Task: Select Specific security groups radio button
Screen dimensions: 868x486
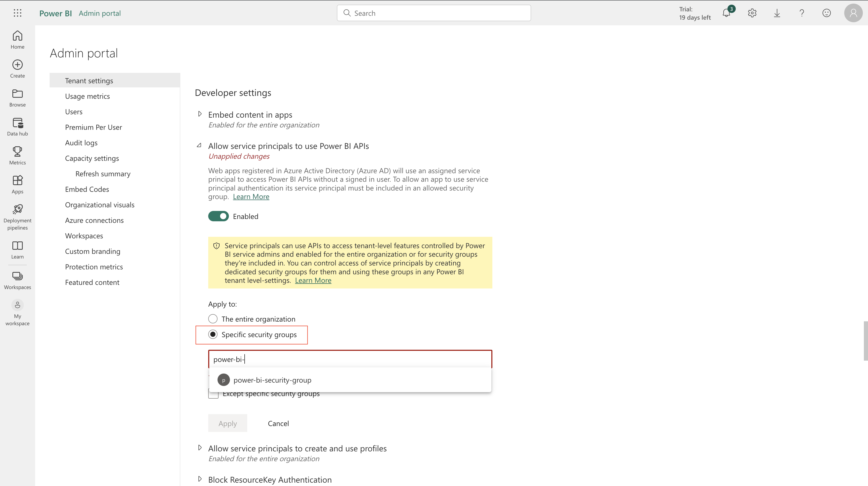Action: pyautogui.click(x=213, y=334)
